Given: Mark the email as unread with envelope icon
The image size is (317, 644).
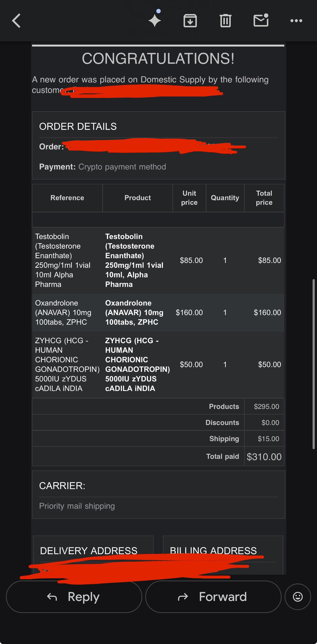Looking at the screenshot, I should (261, 20).
